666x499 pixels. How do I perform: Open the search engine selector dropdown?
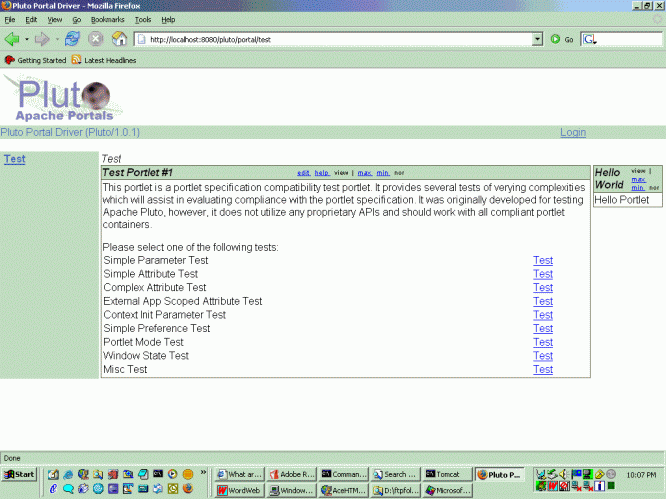[x=590, y=39]
